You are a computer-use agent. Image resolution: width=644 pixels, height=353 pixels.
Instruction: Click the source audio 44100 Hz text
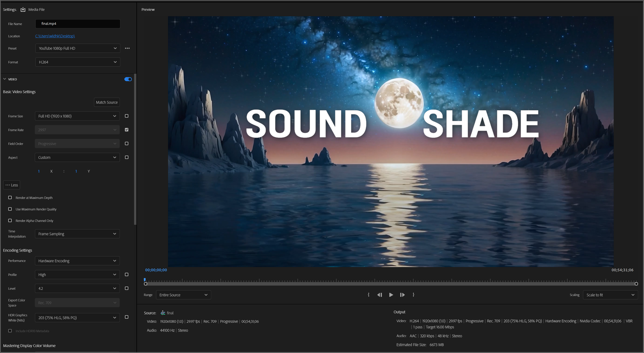[x=167, y=330]
